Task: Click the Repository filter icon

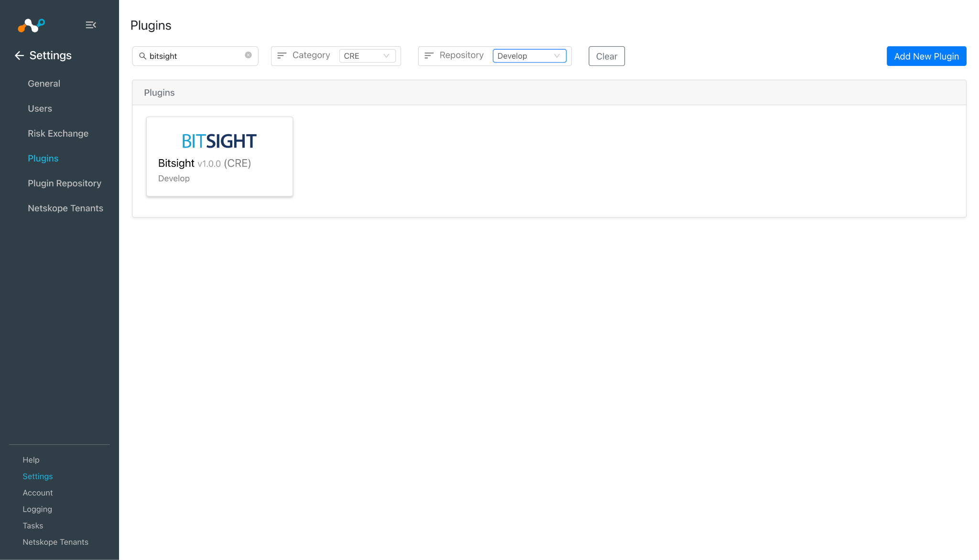Action: [429, 55]
